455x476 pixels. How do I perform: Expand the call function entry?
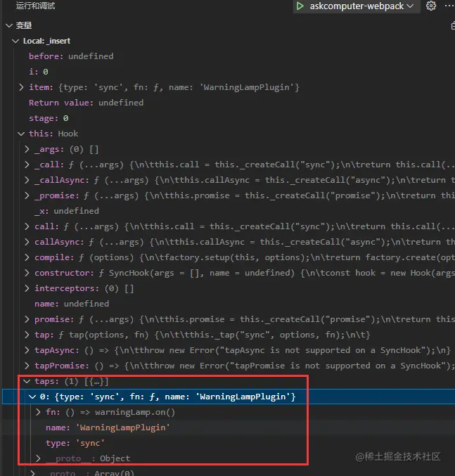click(27, 226)
